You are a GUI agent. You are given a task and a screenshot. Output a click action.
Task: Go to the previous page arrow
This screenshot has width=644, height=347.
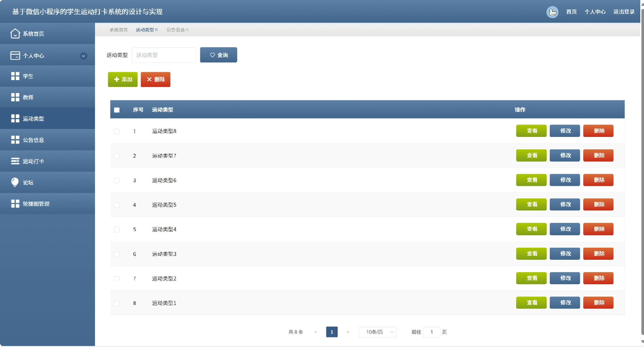tap(316, 332)
